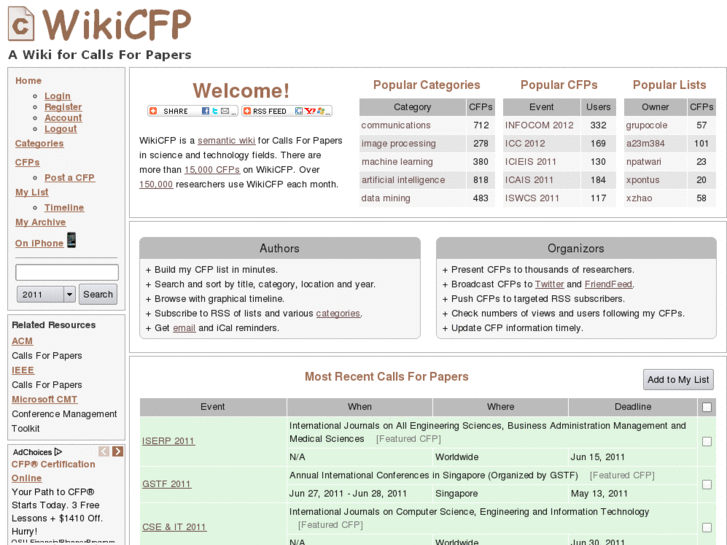This screenshot has height=545, width=727.
Task: Open the CSE & IT 2011 event
Action: [x=174, y=527]
